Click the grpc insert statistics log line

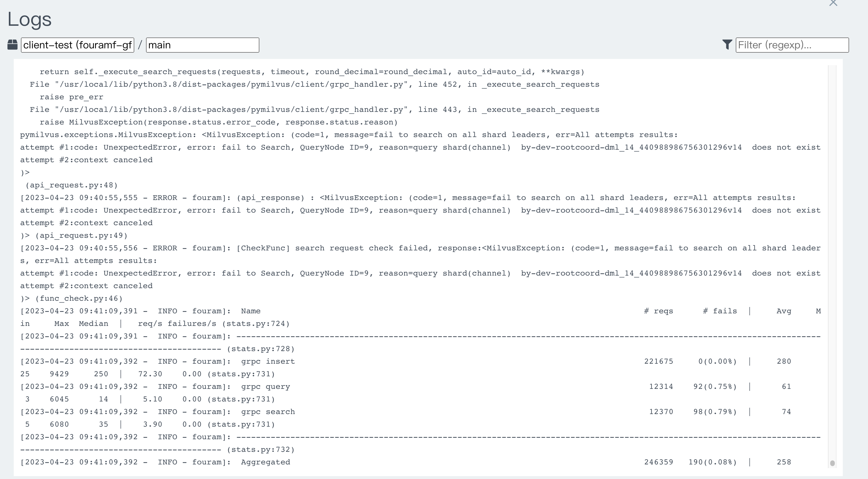click(268, 361)
